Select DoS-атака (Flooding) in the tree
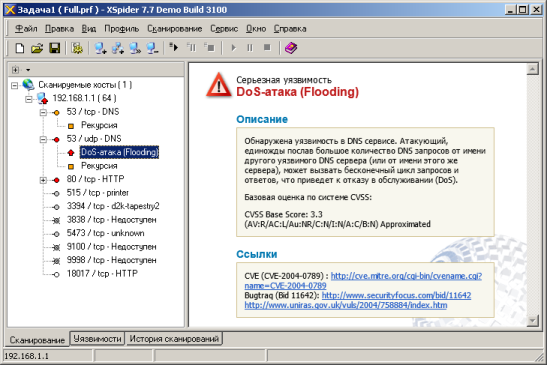547x365 pixels. point(119,152)
